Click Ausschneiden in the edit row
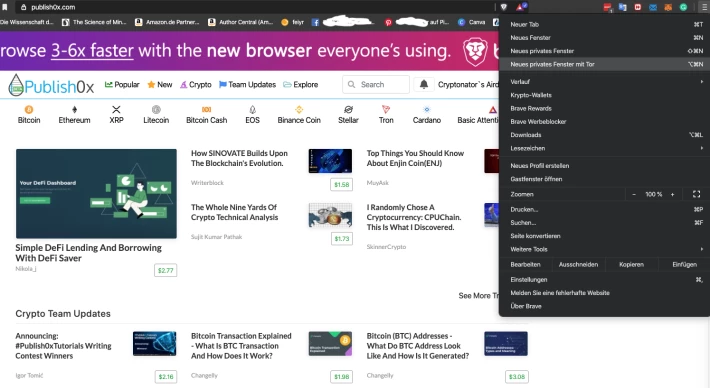 coord(578,264)
